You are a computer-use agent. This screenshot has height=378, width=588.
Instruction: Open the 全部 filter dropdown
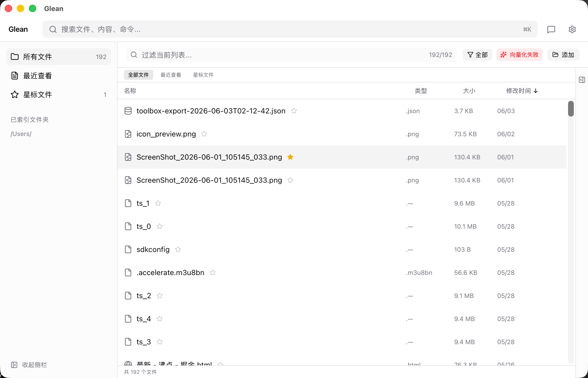(477, 55)
